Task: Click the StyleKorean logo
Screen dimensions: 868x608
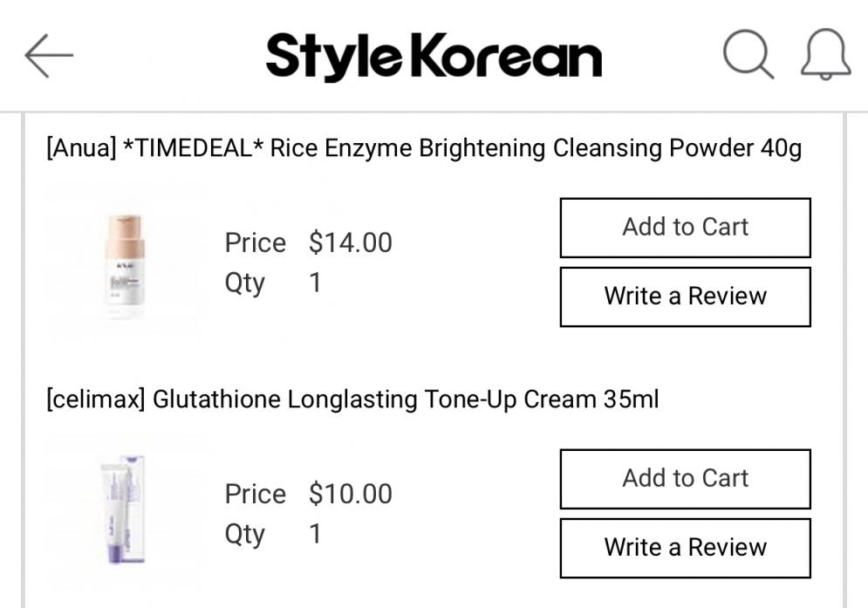Action: pos(434,56)
